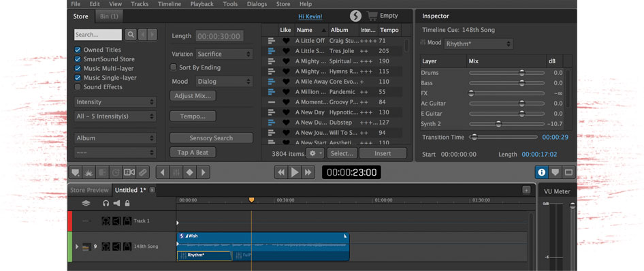Uncheck Owned Titles checkbox

[x=78, y=50]
